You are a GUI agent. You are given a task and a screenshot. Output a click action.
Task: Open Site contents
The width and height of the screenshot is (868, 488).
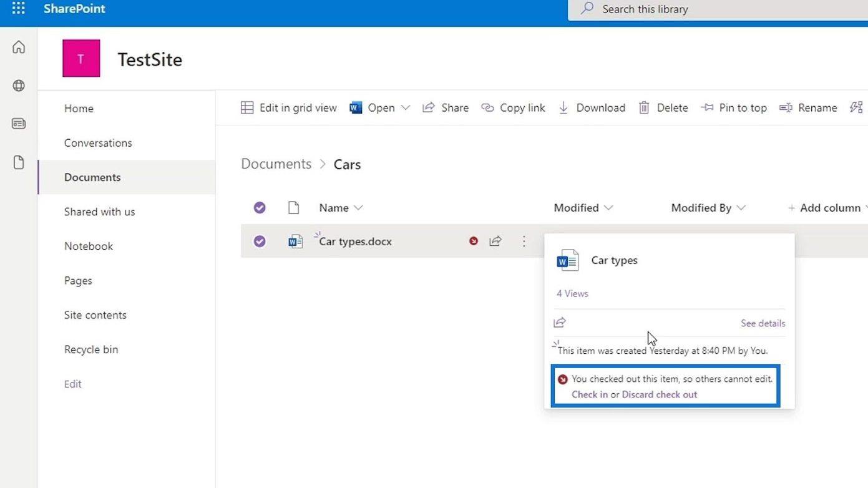pos(95,315)
